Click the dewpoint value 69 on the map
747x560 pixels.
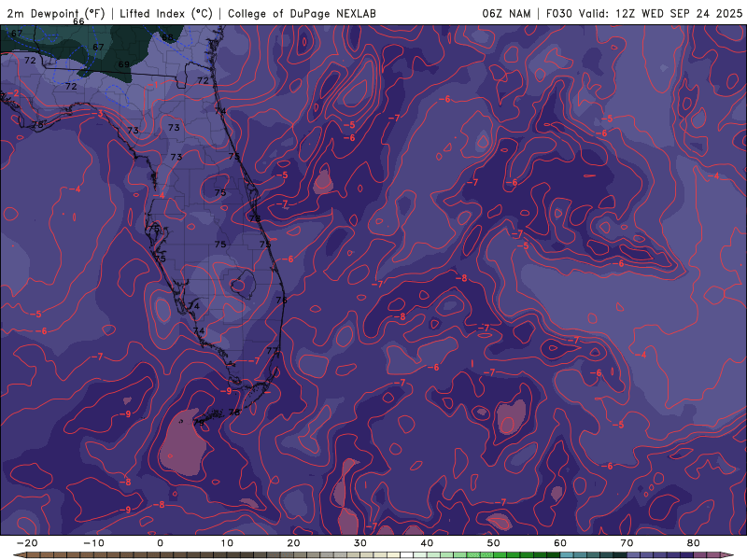tap(124, 64)
